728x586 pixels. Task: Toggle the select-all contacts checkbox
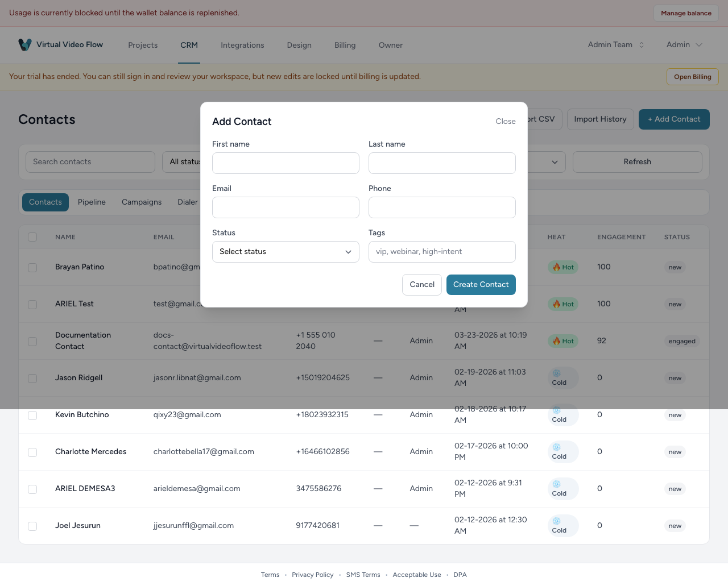click(32, 237)
